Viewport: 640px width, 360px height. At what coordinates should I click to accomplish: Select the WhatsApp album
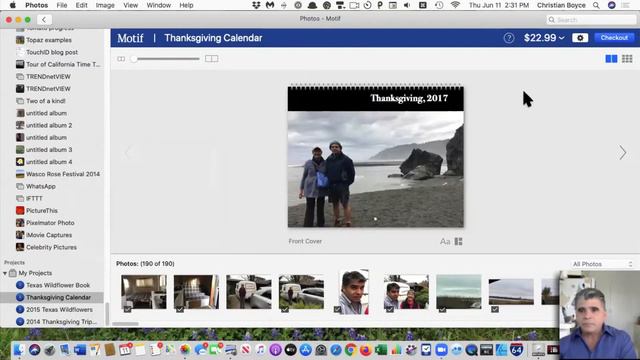41,186
